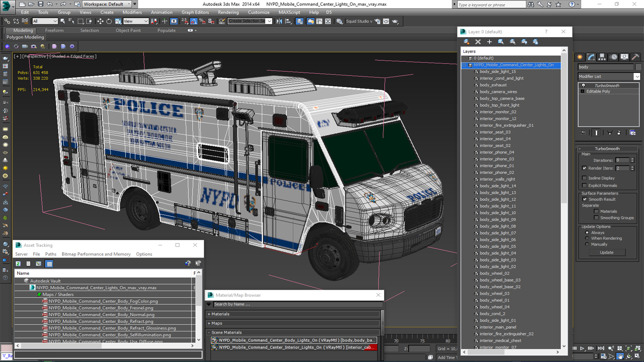Toggle TurboSmooth modifier lightbulb
Image resolution: width=644 pixels, height=362 pixels.
583,85
